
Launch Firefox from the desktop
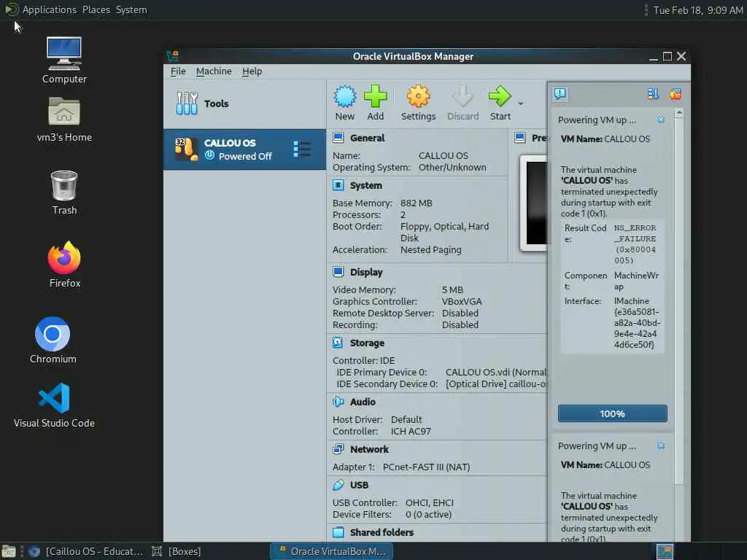(64, 265)
